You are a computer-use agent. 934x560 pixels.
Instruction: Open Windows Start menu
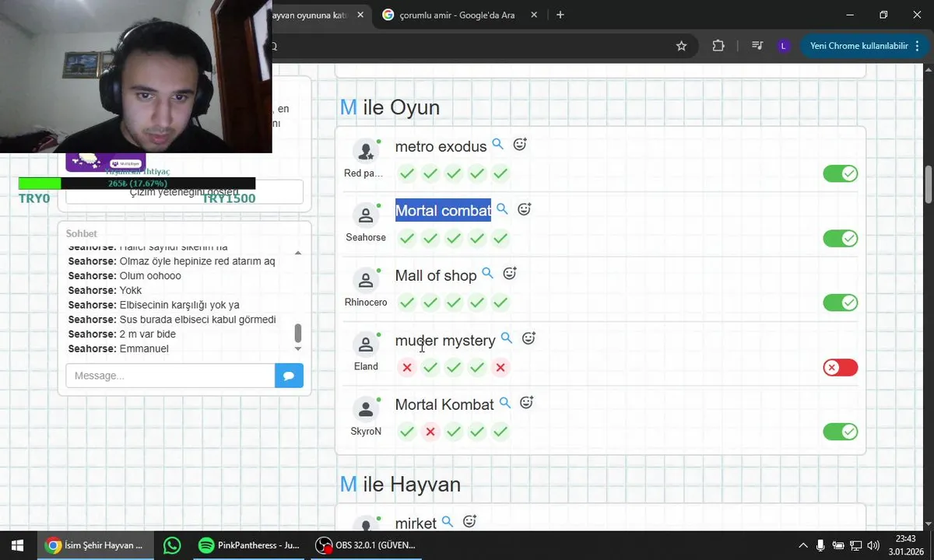pos(17,545)
